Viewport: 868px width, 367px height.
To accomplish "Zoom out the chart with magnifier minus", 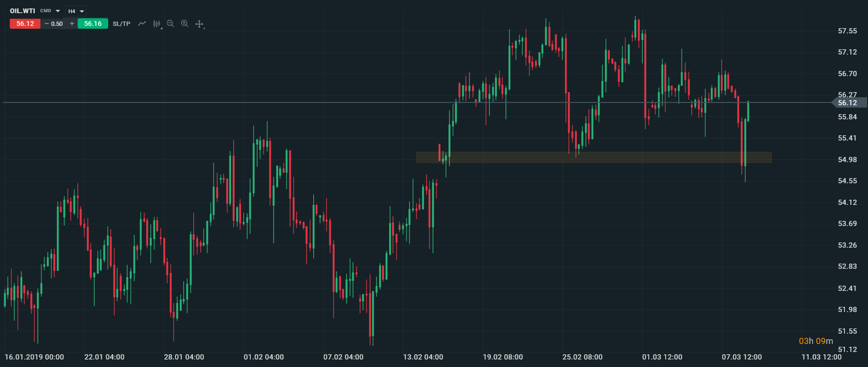I will pyautogui.click(x=170, y=23).
